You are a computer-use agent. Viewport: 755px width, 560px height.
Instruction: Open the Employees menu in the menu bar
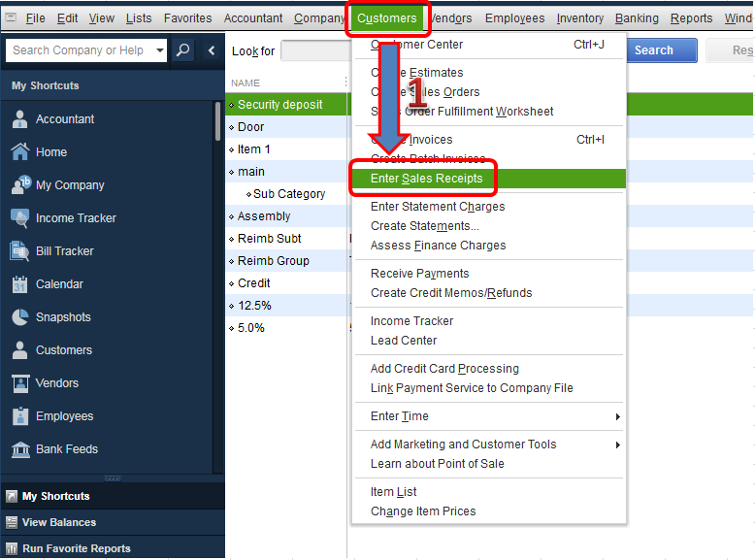coord(514,18)
